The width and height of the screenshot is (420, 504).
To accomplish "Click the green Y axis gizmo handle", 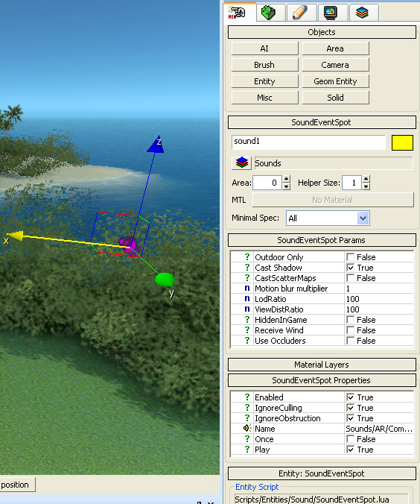I will (165, 280).
